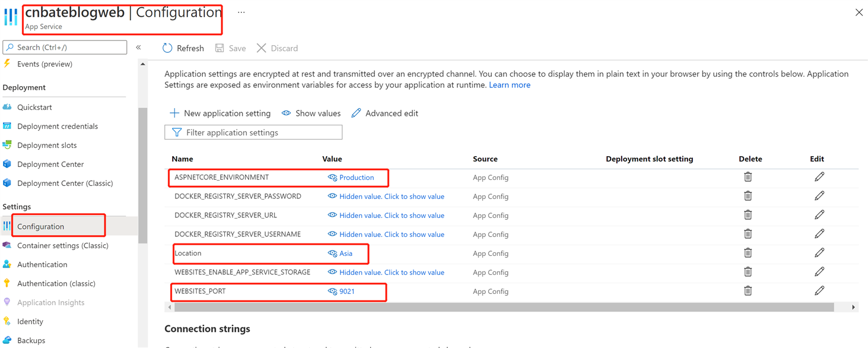This screenshot has height=348, width=868.
Task: Open Advanced edit pencil tool
Action: (x=356, y=113)
